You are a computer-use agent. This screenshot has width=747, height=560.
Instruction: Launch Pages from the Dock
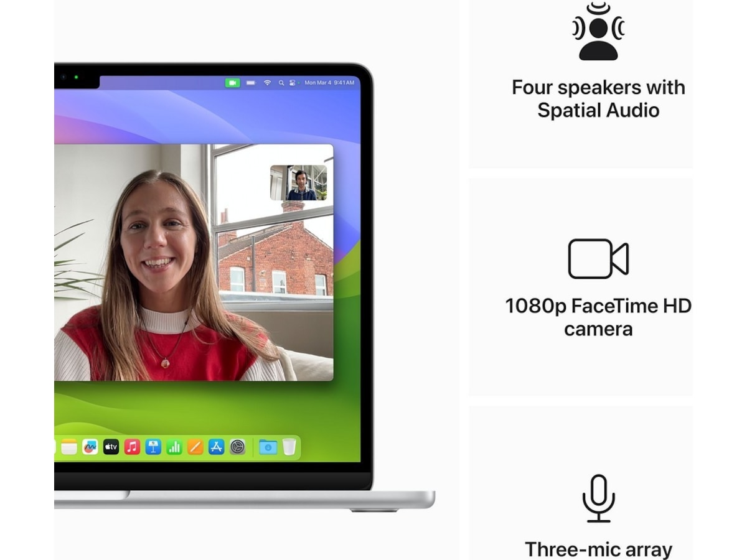(195, 447)
